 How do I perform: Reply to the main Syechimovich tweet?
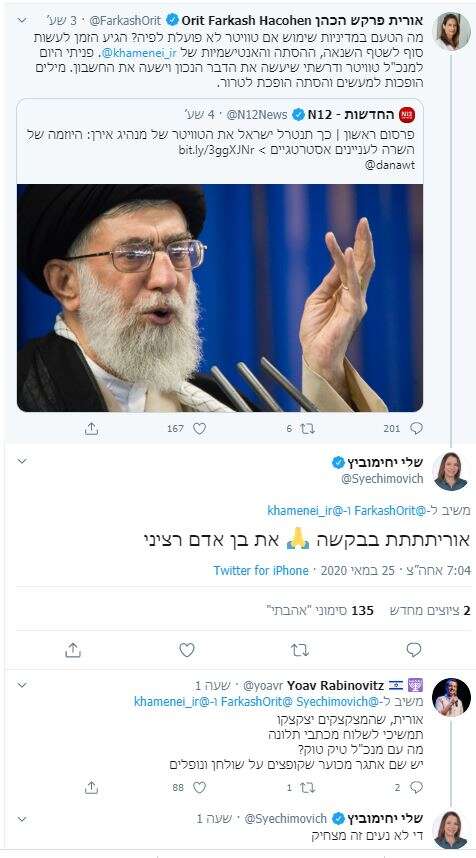coord(414,650)
